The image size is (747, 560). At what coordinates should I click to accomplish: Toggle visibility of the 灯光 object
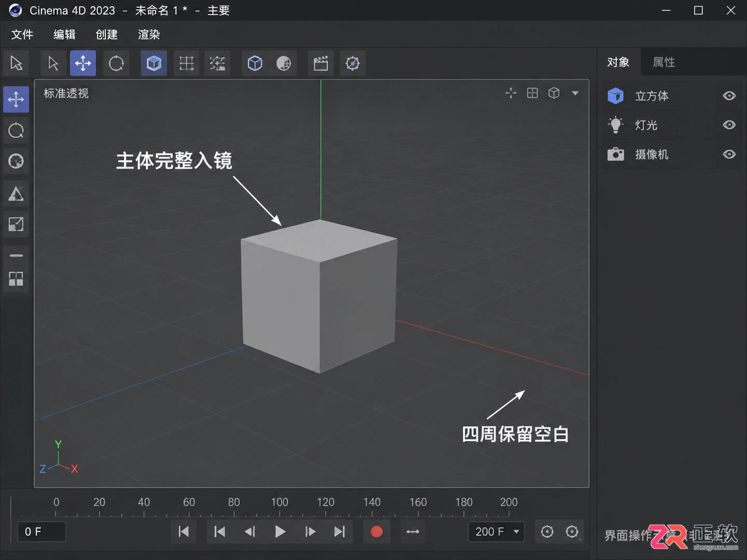(x=729, y=125)
